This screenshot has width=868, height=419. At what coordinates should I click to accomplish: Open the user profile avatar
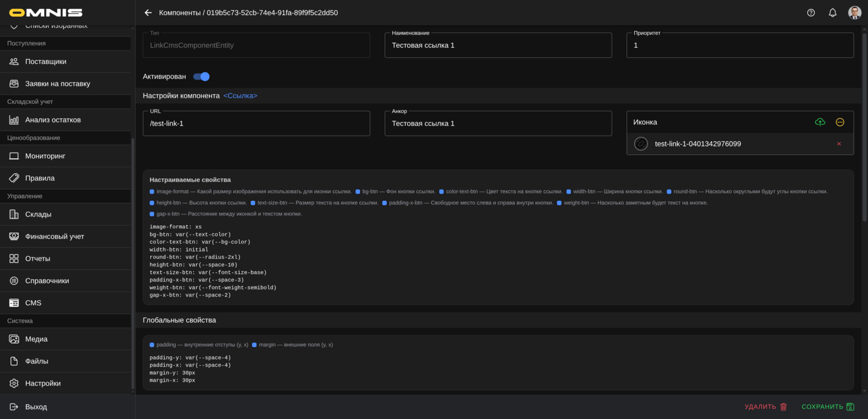[854, 13]
